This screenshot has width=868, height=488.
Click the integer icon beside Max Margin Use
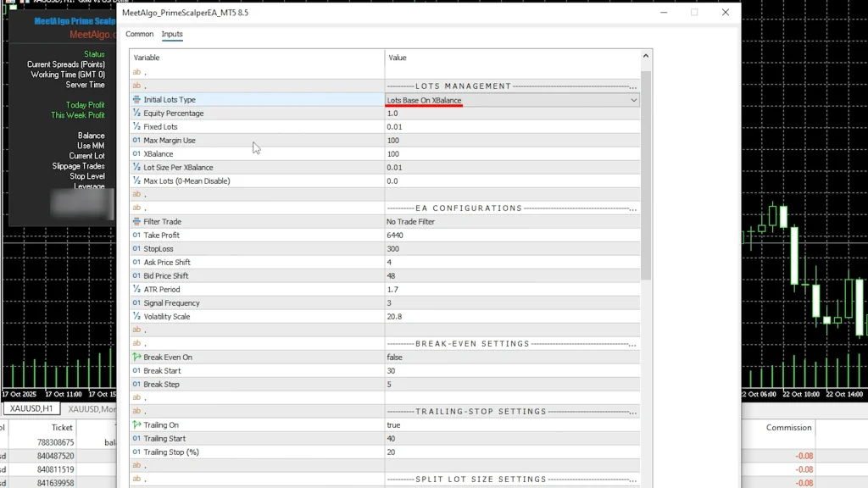(x=136, y=141)
